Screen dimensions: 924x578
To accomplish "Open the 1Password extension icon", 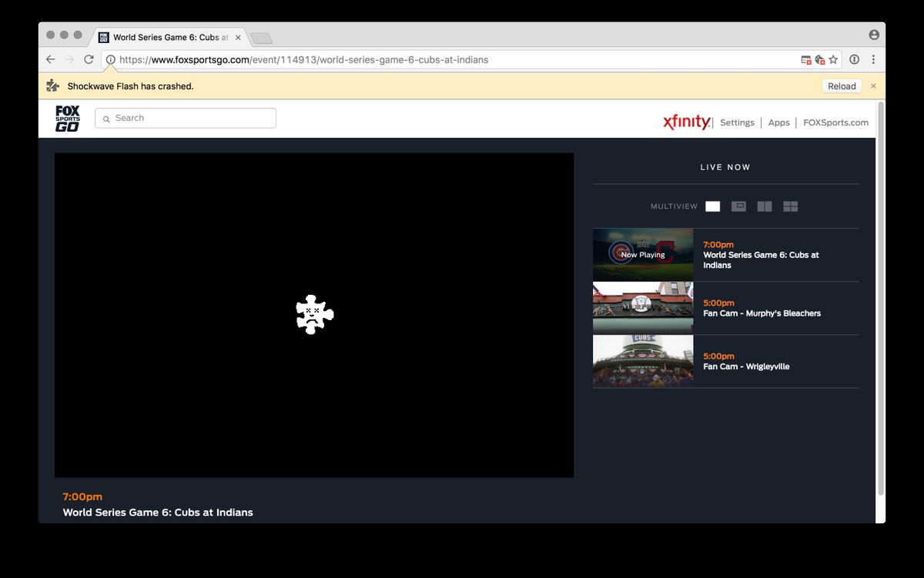I will (x=854, y=60).
